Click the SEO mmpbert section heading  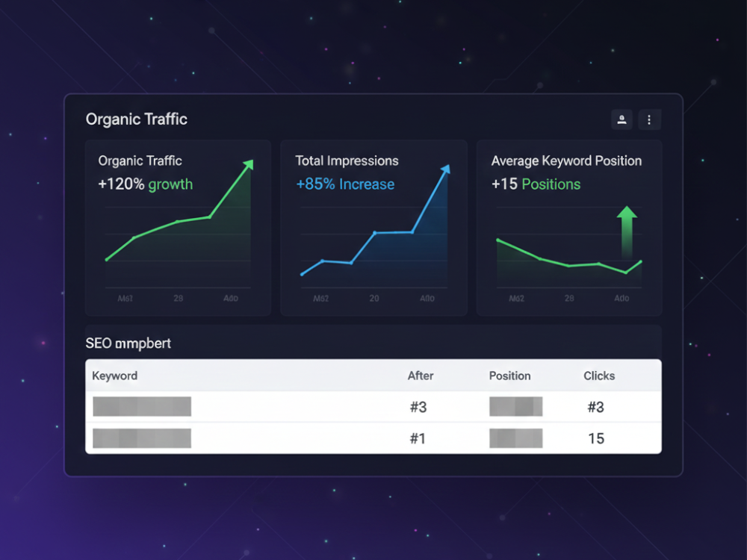coord(128,343)
